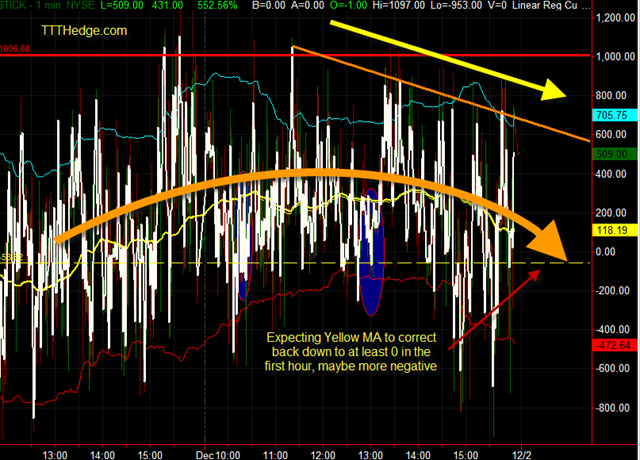Click the 12/2 date axis label

522,455
